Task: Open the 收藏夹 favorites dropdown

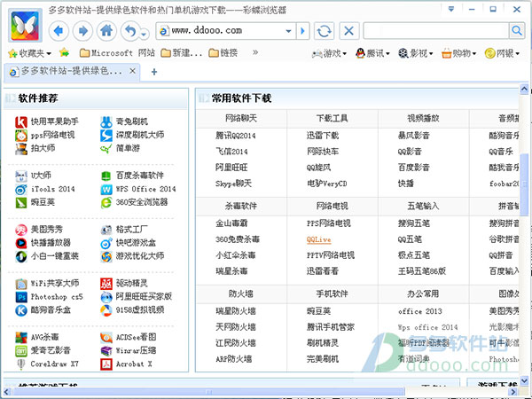Action: pos(30,53)
